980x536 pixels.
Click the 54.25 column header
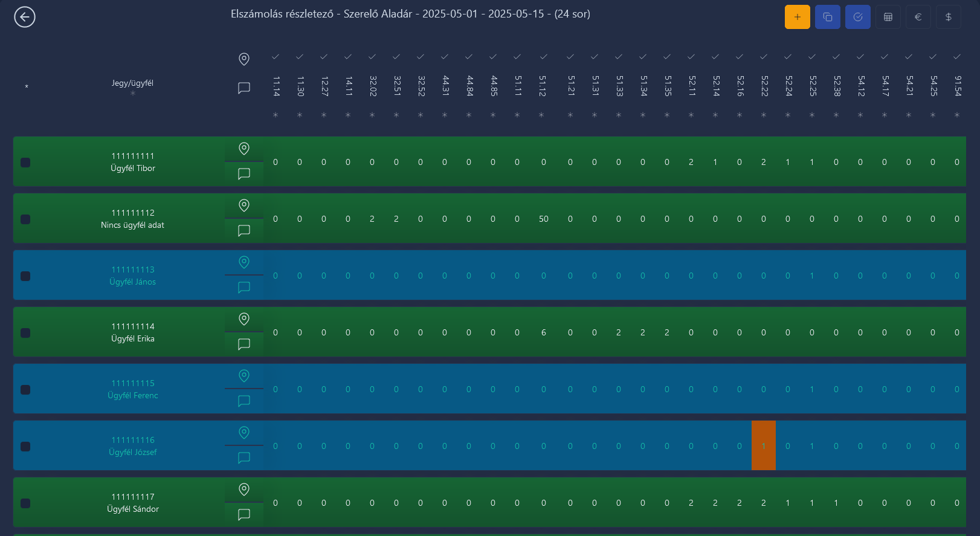point(934,86)
